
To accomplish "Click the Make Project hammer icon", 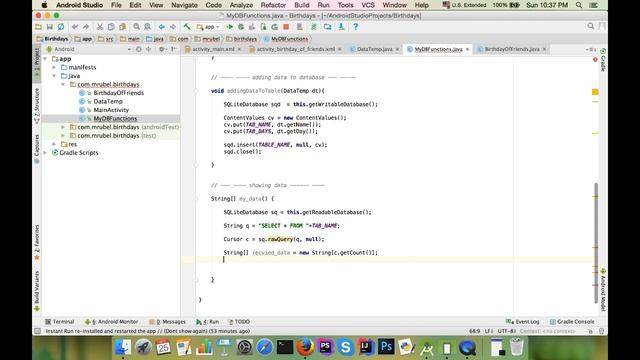I will (x=187, y=27).
